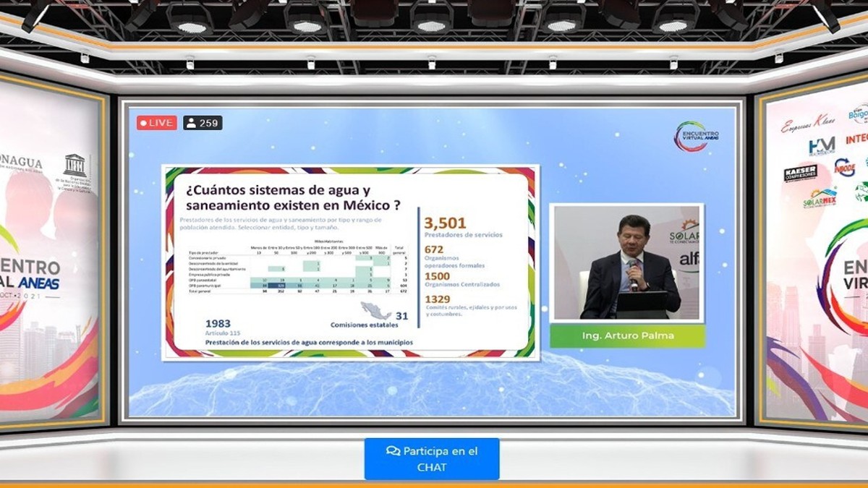Image resolution: width=868 pixels, height=488 pixels.
Task: Click the Empresas Klare script sponsor logo
Action: click(x=808, y=124)
